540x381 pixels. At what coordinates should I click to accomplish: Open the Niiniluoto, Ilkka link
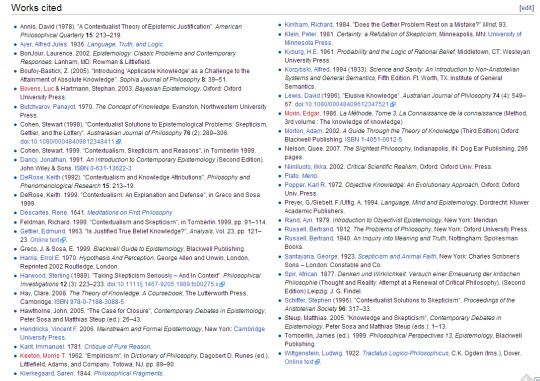[x=305, y=167]
